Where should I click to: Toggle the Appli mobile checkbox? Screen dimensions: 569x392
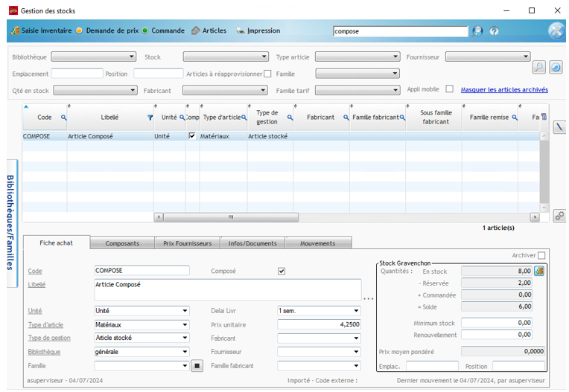click(449, 89)
